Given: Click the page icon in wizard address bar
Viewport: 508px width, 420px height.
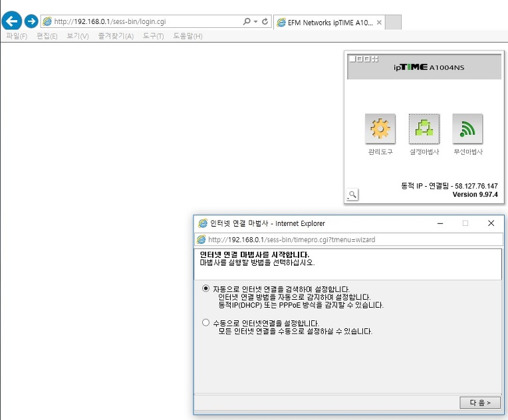Looking at the screenshot, I should click(x=201, y=240).
